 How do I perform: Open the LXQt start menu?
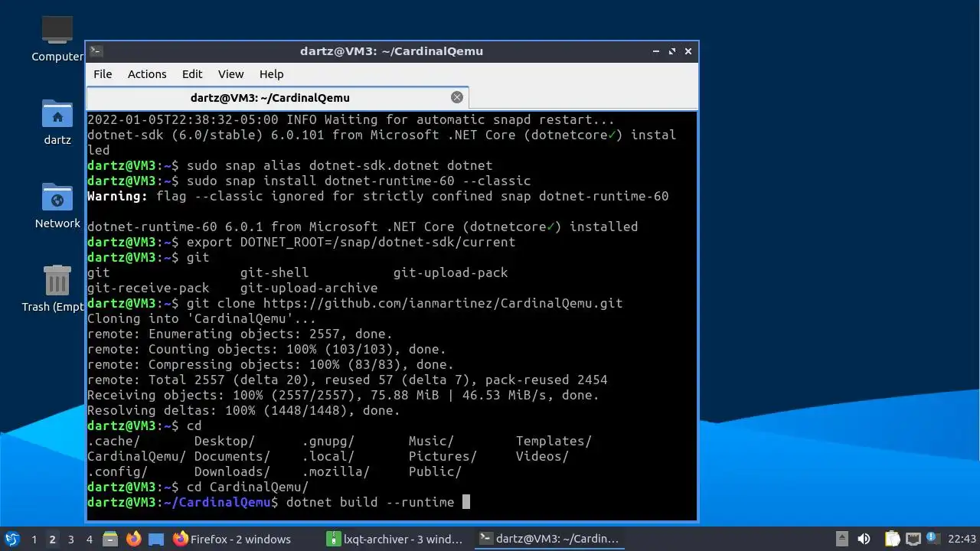11,539
